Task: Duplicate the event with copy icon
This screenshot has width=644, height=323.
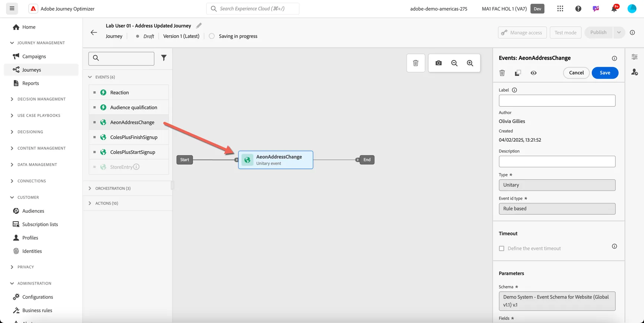Action: pos(518,73)
